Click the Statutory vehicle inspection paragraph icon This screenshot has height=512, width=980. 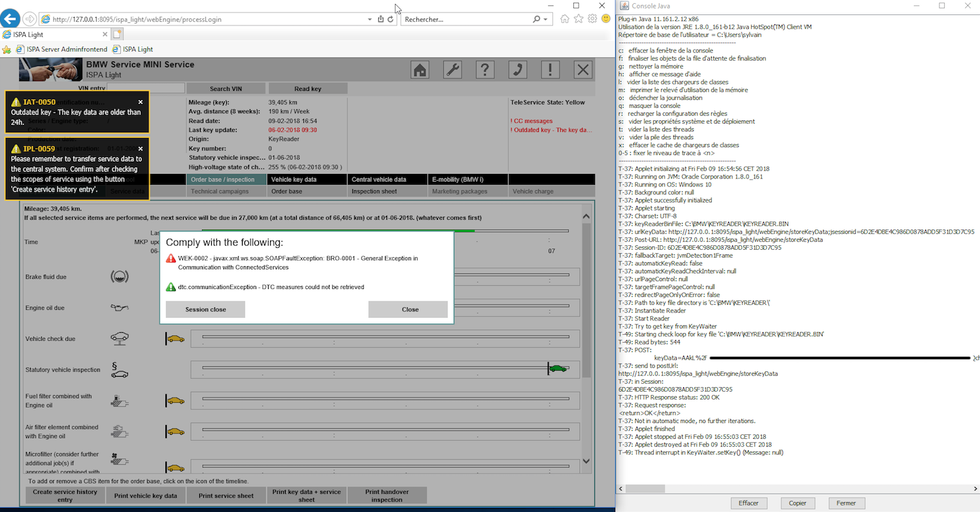tap(120, 369)
